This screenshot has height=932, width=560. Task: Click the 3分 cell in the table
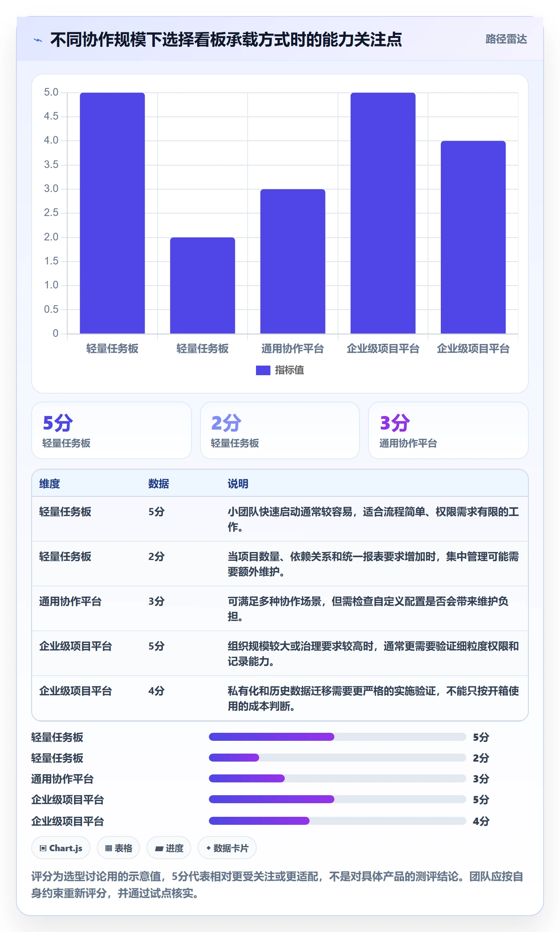(x=156, y=601)
